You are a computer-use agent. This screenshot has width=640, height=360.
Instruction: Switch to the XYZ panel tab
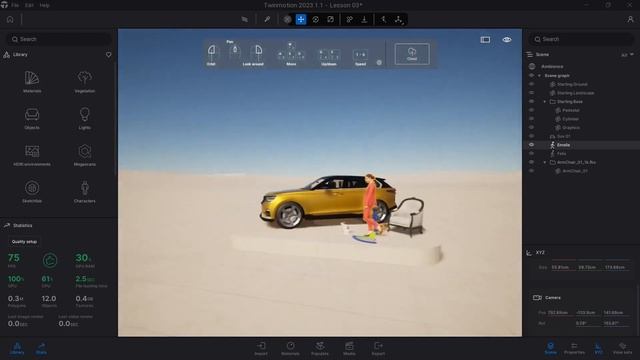click(x=598, y=349)
